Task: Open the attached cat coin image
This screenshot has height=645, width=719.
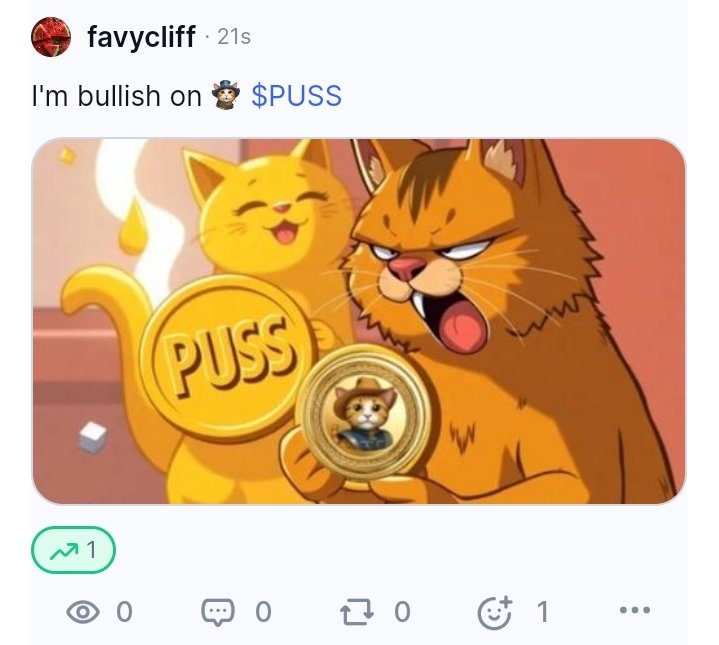Action: point(359,321)
